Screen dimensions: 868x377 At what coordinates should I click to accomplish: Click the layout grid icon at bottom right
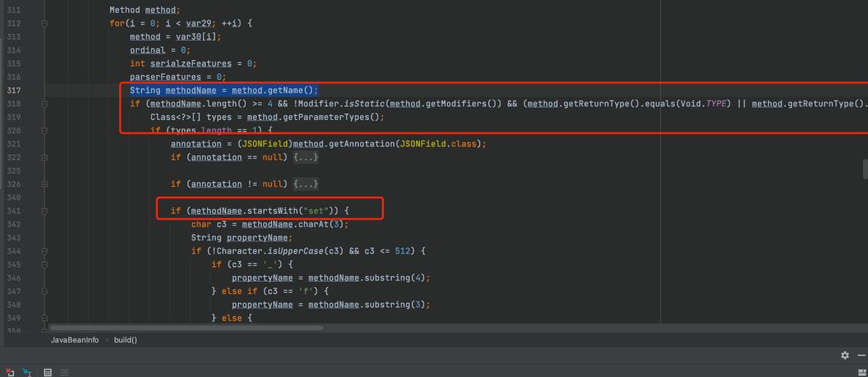click(861, 373)
